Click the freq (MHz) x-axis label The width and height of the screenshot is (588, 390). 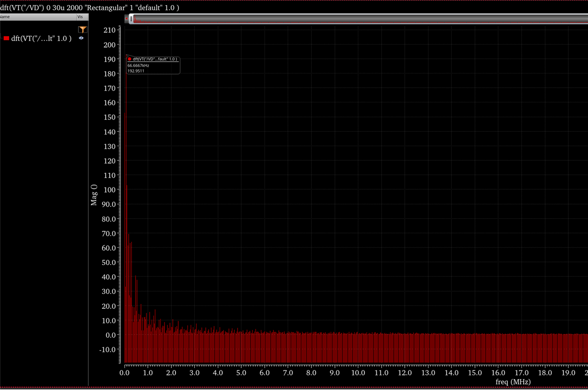(513, 382)
